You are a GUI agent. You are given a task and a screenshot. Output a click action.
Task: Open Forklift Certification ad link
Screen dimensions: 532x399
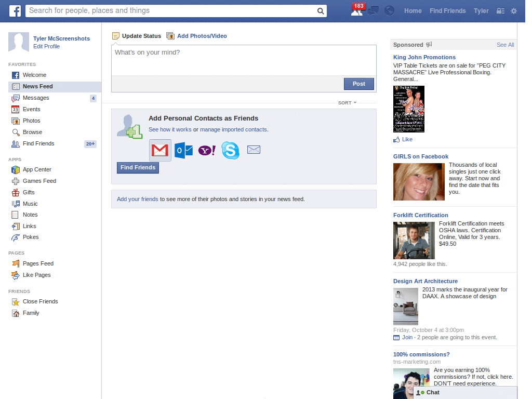(x=420, y=215)
